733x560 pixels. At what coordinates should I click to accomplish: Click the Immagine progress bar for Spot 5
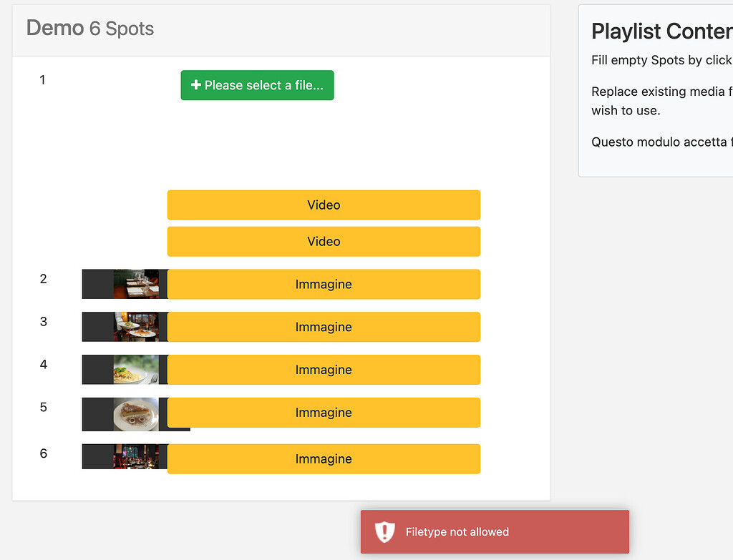coord(324,413)
